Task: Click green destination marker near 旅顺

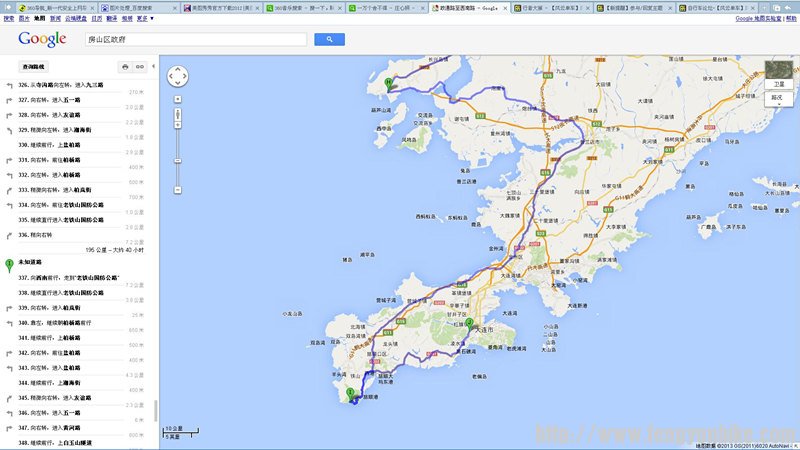Action: (351, 393)
